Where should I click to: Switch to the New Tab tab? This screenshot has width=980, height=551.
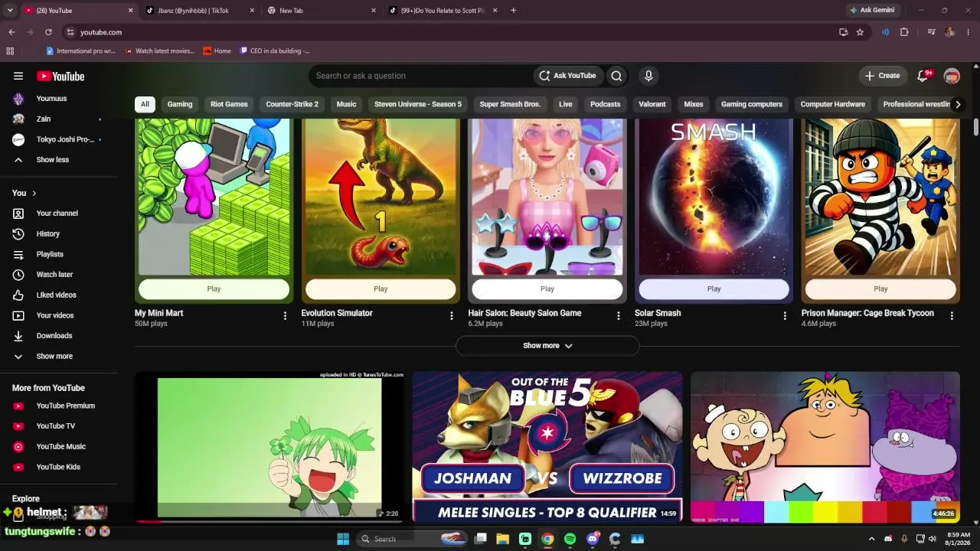pyautogui.click(x=322, y=11)
